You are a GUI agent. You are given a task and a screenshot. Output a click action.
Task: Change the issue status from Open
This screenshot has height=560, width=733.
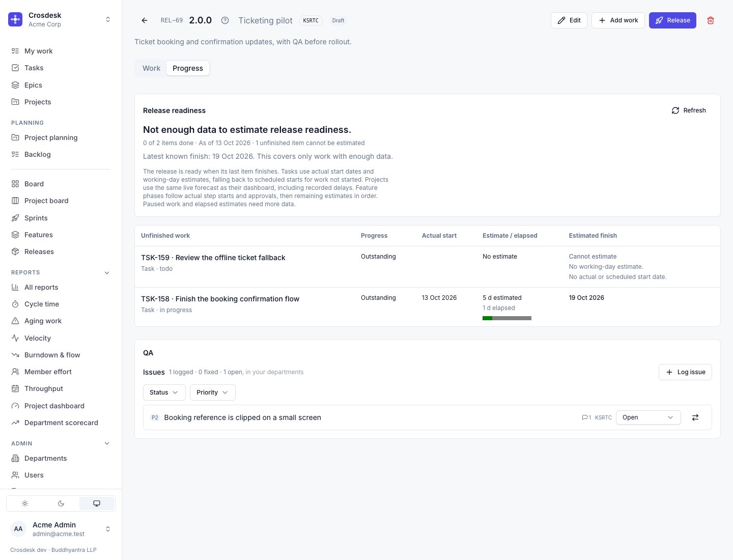point(648,417)
